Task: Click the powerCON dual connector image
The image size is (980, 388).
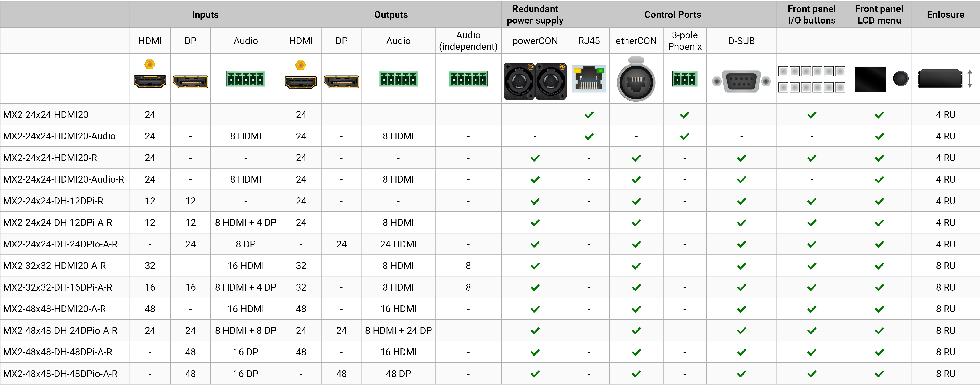Action: (x=535, y=82)
